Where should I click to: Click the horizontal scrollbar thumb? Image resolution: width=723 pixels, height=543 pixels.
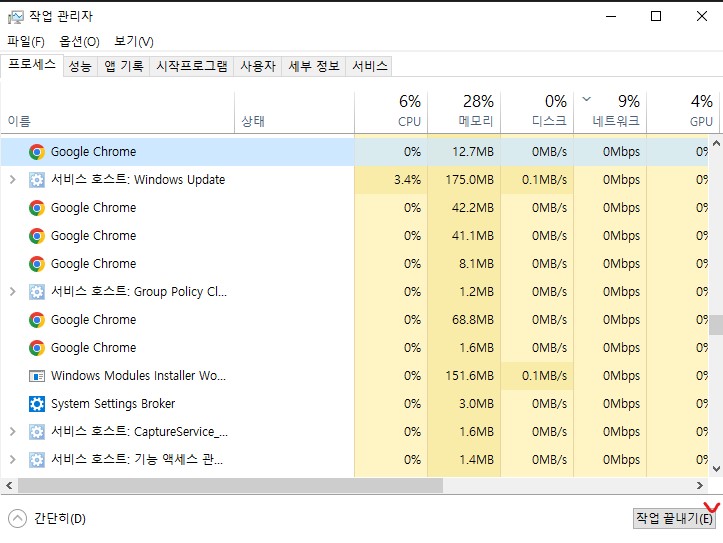click(230, 485)
